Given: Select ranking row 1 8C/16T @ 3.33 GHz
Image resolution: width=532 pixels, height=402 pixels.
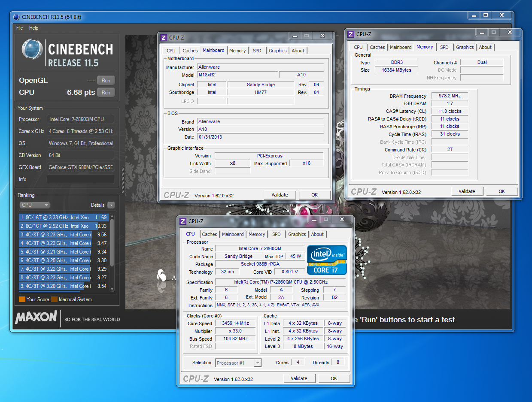Looking at the screenshot, I should point(64,218).
